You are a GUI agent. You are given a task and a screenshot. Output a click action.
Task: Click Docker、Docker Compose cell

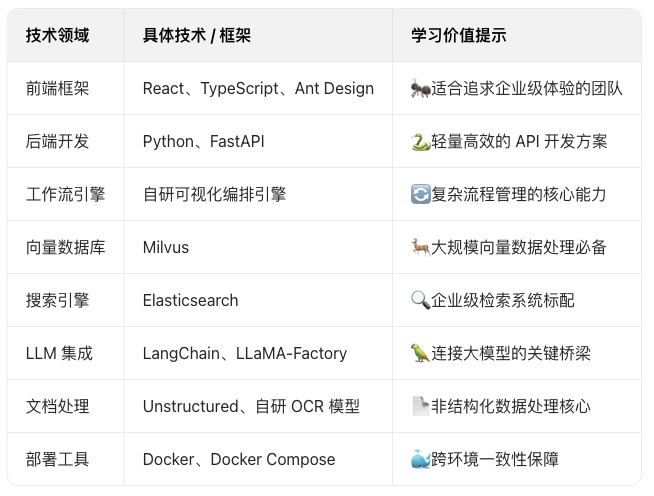tap(239, 459)
